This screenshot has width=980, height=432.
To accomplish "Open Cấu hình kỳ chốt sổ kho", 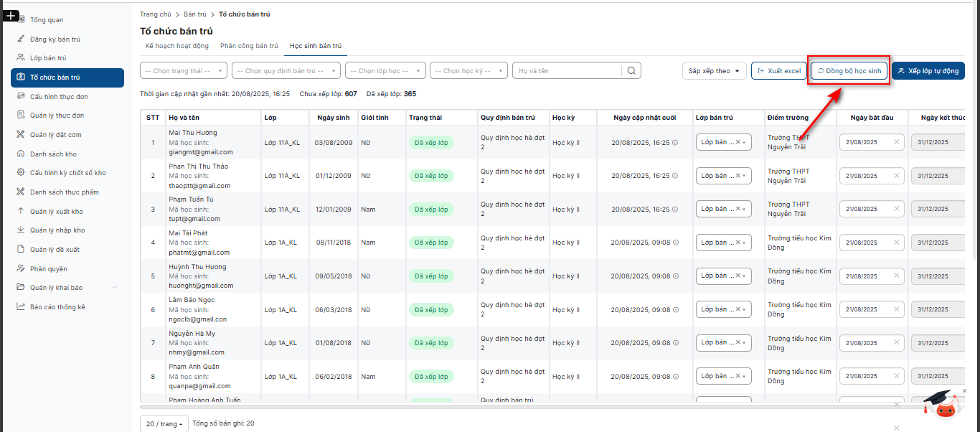I will click(x=67, y=173).
